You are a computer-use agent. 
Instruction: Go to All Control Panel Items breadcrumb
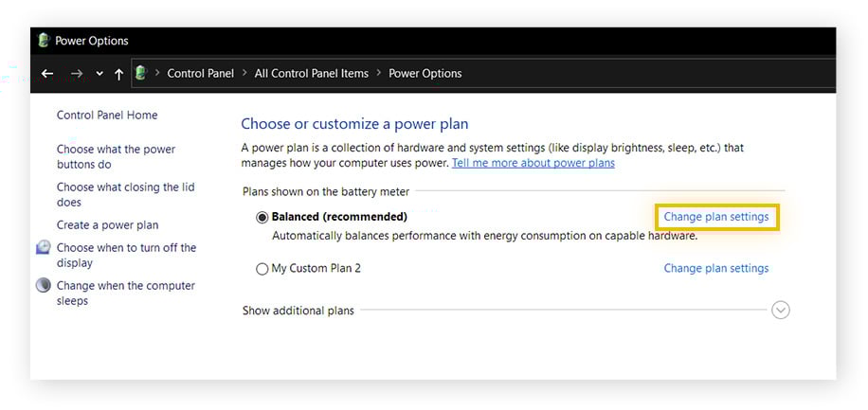(x=311, y=73)
